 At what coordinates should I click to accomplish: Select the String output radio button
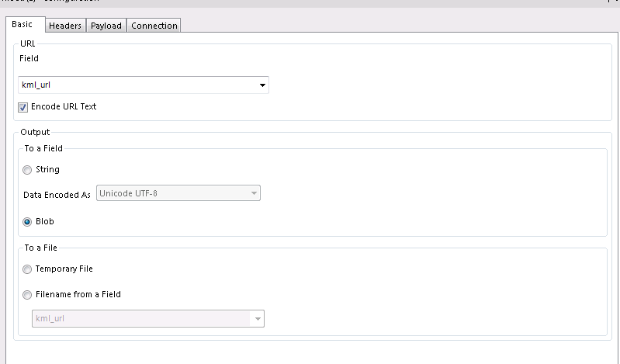click(x=27, y=170)
